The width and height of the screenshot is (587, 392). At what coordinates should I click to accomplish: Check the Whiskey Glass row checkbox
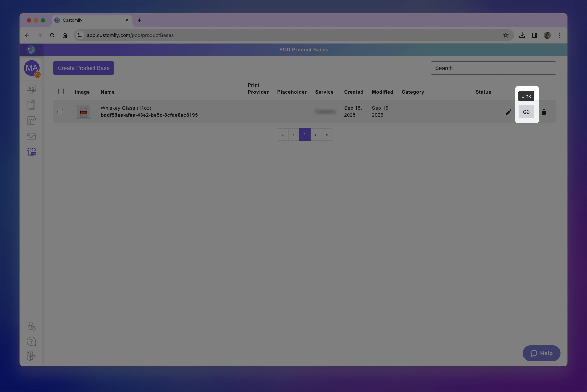(x=60, y=111)
